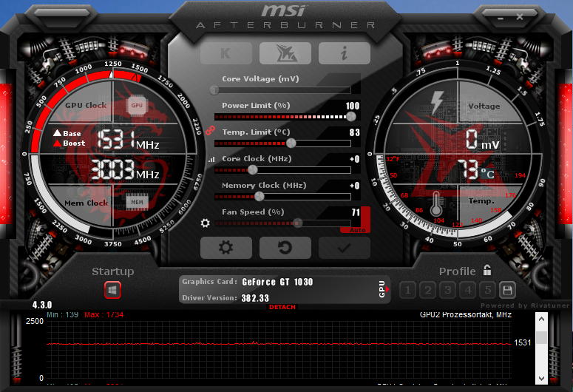Image resolution: width=573 pixels, height=392 pixels.
Task: Select profile slot 5
Action: pos(487,291)
